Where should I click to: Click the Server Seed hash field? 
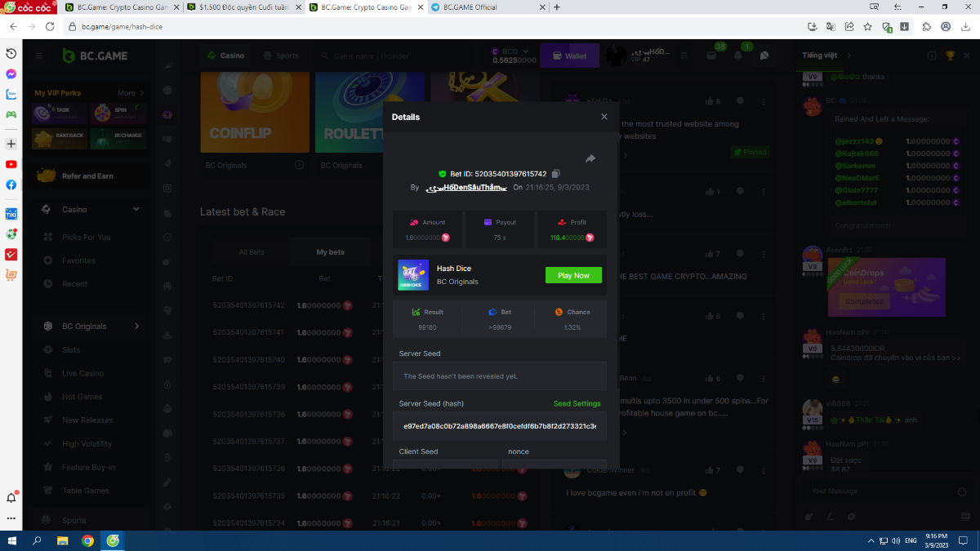tap(499, 426)
